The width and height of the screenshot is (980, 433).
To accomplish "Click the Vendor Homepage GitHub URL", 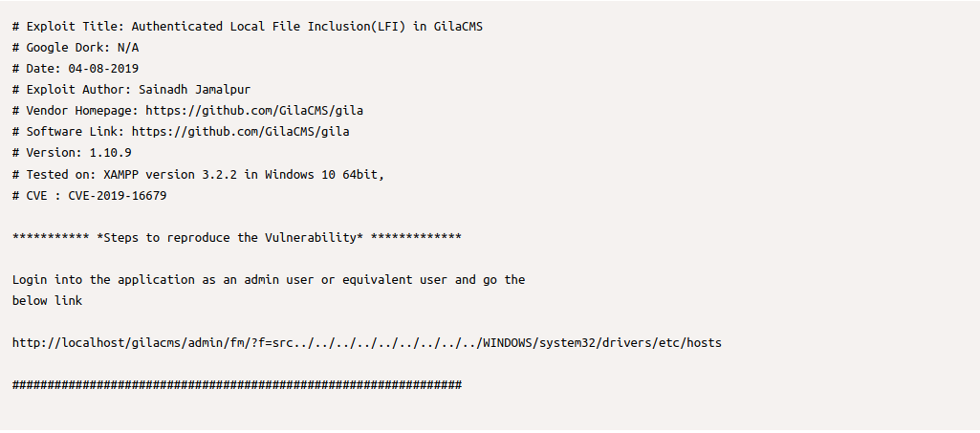I will click(x=253, y=111).
